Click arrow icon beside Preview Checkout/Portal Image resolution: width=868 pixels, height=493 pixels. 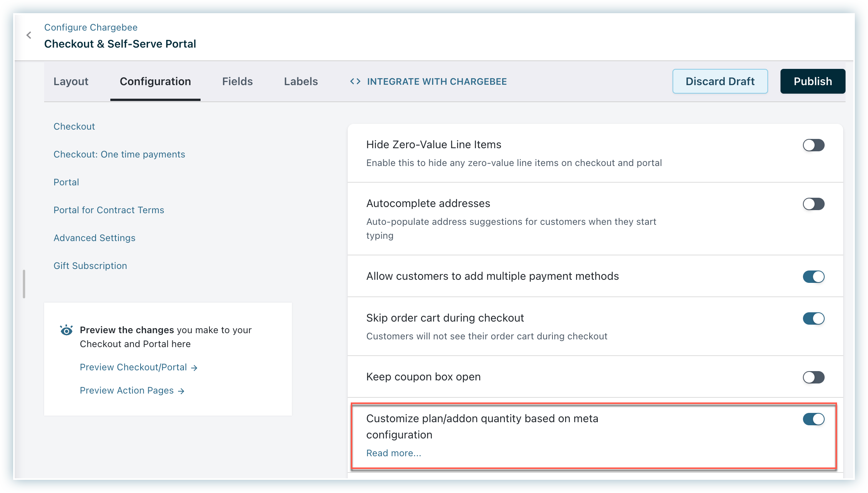click(194, 368)
